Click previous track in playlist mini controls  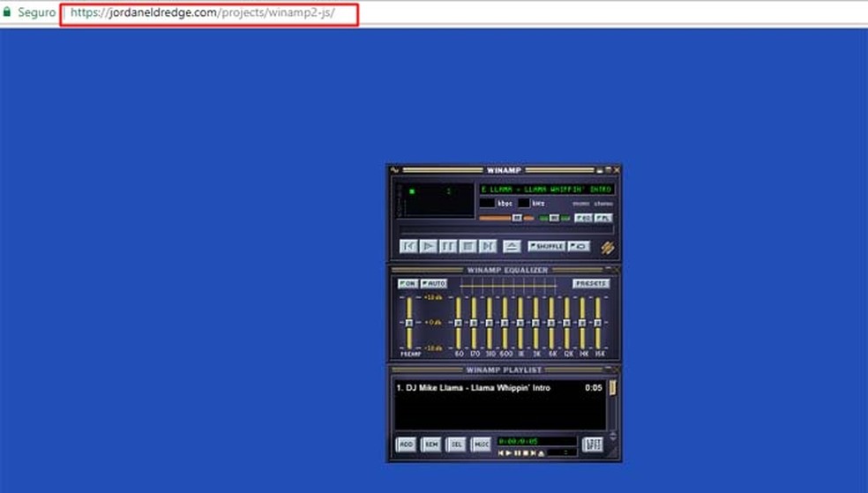tap(501, 453)
